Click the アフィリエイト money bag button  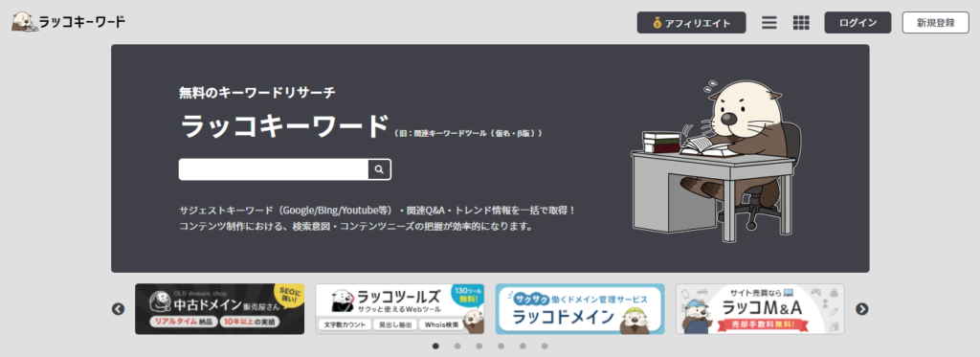point(691,23)
